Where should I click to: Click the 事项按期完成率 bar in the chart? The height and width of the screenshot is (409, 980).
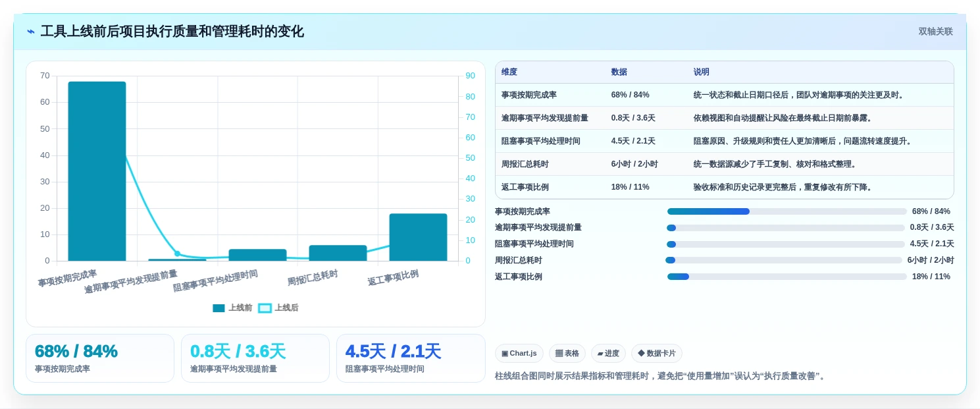click(x=97, y=171)
